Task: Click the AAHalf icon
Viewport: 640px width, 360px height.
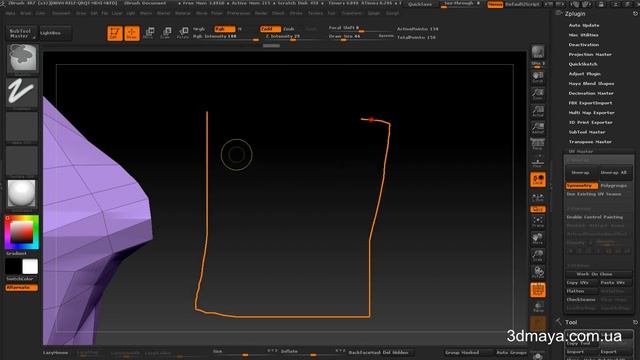Action: click(538, 128)
